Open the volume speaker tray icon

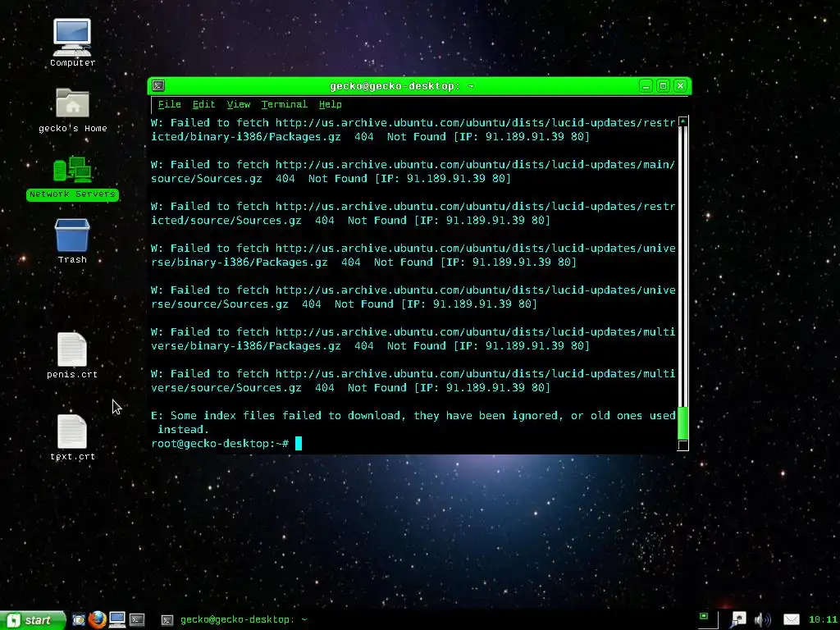[x=762, y=620]
